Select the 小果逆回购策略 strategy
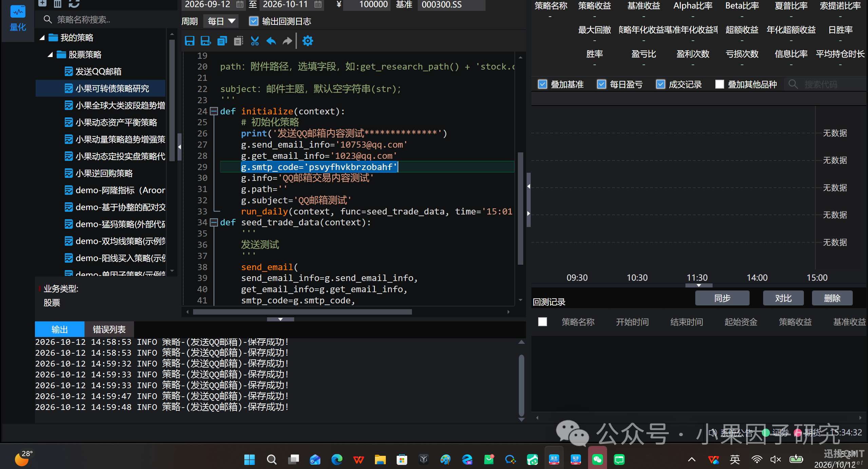This screenshot has width=868, height=469. pyautogui.click(x=104, y=173)
